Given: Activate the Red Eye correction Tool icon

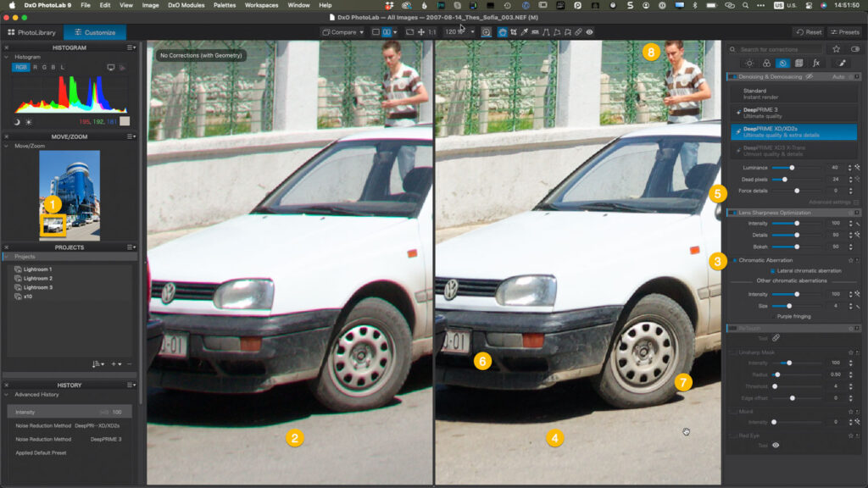Looking at the screenshot, I should [x=775, y=445].
